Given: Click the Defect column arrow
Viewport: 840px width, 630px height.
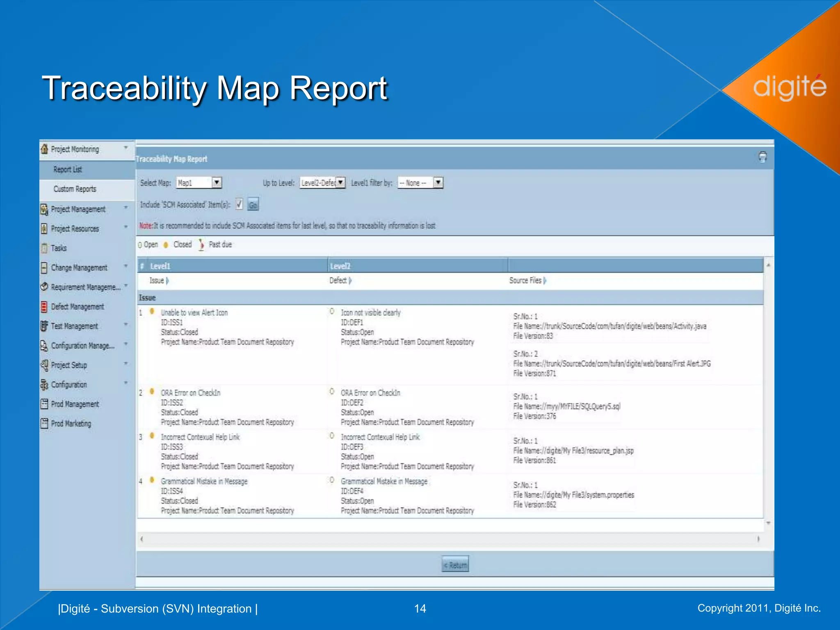Looking at the screenshot, I should pyautogui.click(x=350, y=281).
